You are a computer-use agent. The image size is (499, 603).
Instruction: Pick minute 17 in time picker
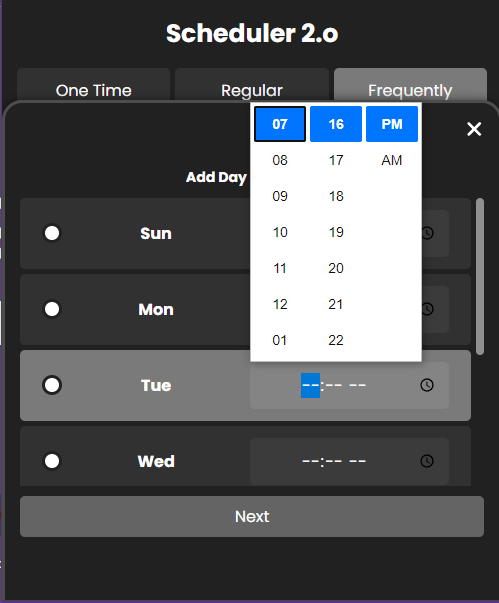point(336,160)
